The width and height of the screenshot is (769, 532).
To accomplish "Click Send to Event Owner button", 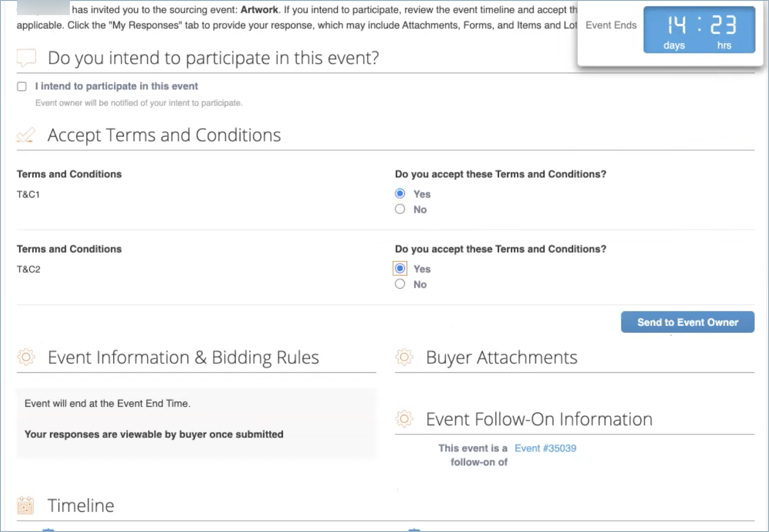I will pyautogui.click(x=687, y=322).
